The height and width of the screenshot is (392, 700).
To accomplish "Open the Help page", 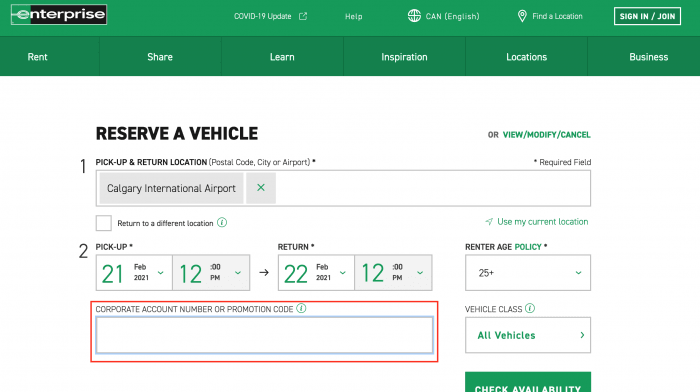I will tap(354, 17).
